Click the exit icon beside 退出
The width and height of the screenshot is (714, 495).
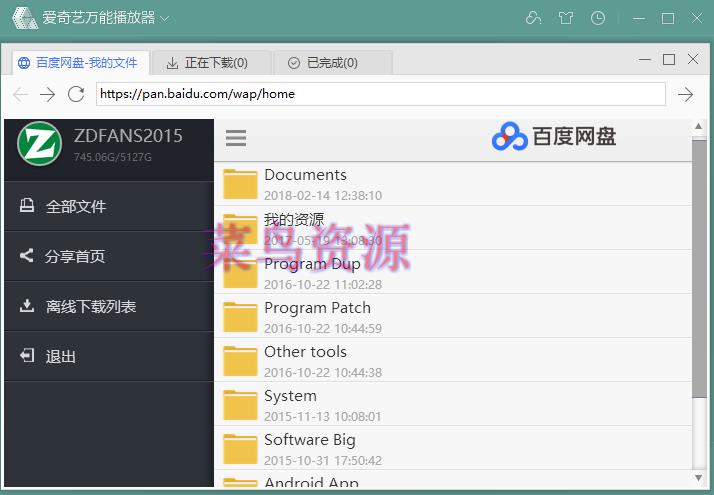click(27, 355)
